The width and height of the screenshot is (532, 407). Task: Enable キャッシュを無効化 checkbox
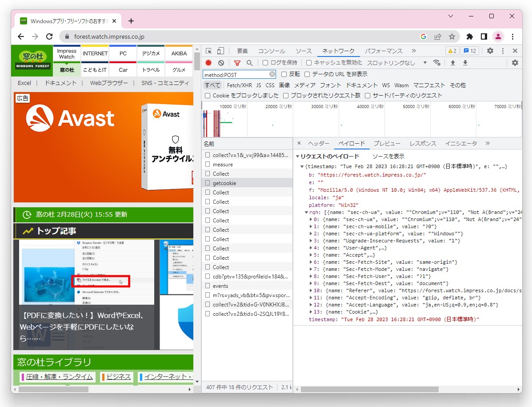click(309, 63)
